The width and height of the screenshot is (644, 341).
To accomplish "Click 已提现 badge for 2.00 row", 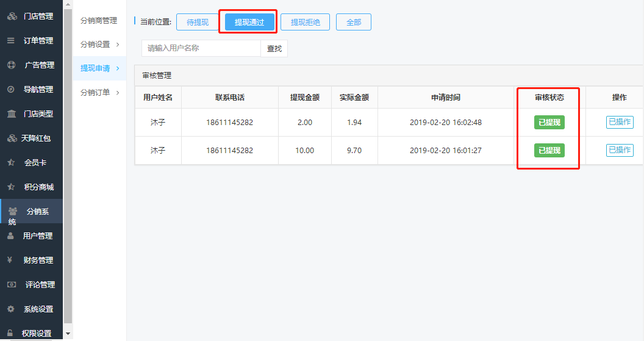I will click(x=549, y=123).
